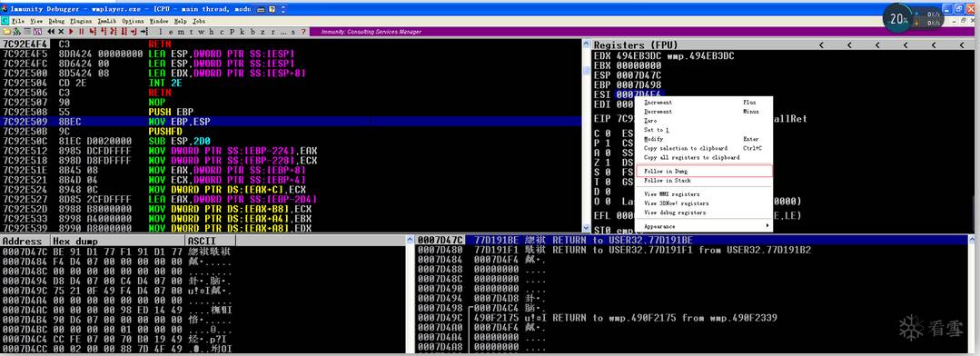Run the program with the red play icon
Image resolution: width=980 pixels, height=356 pixels.
[71, 32]
